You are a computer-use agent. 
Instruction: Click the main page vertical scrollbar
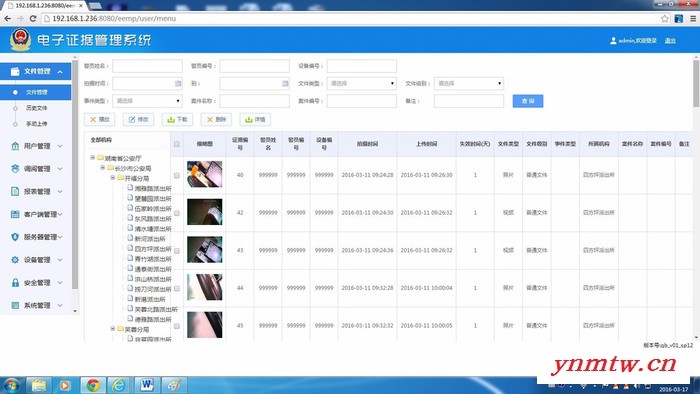[696, 83]
